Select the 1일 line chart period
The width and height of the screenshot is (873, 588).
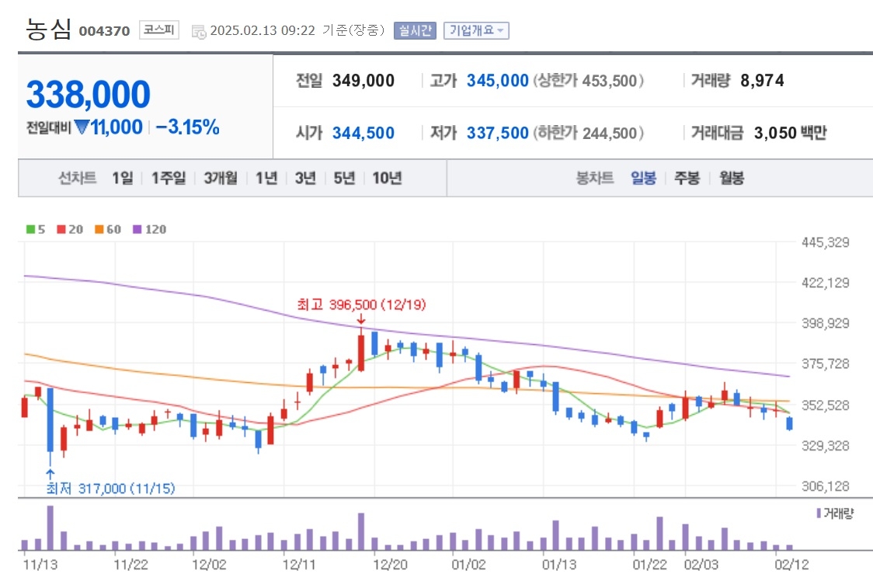123,178
